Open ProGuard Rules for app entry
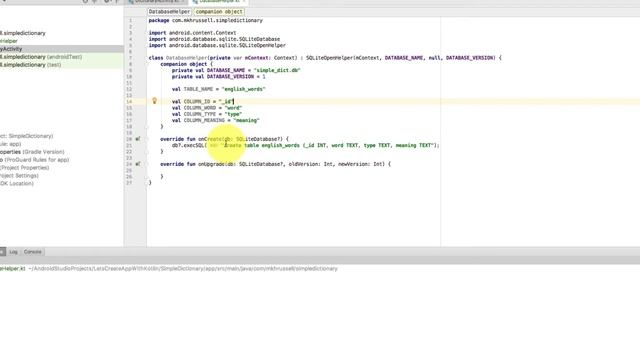 pos(34,160)
